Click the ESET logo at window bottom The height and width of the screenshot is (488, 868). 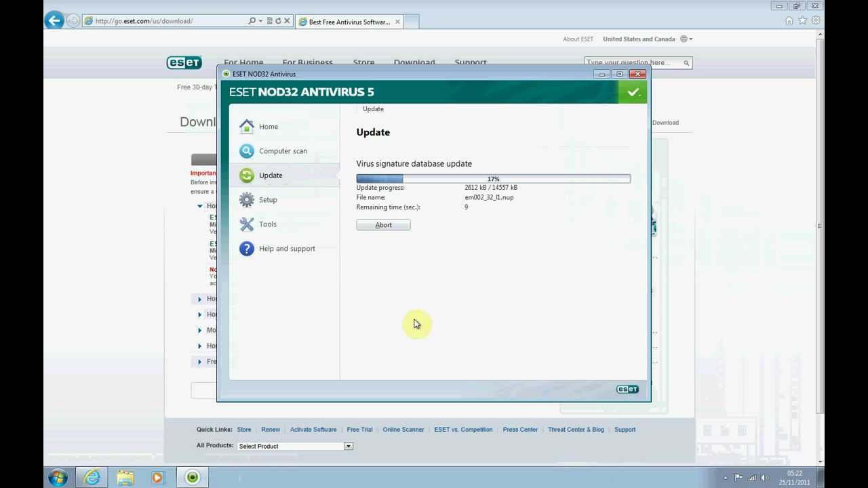tap(627, 389)
